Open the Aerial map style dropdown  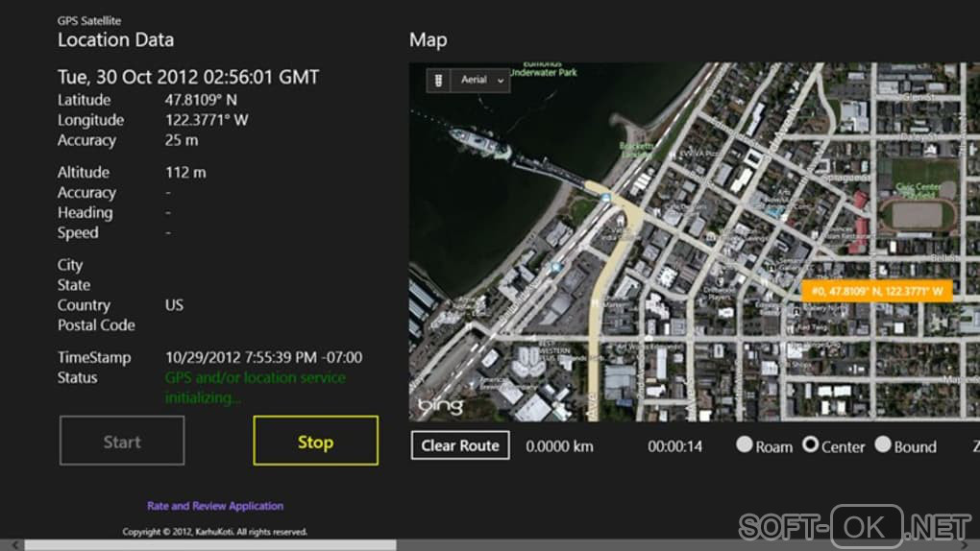482,81
